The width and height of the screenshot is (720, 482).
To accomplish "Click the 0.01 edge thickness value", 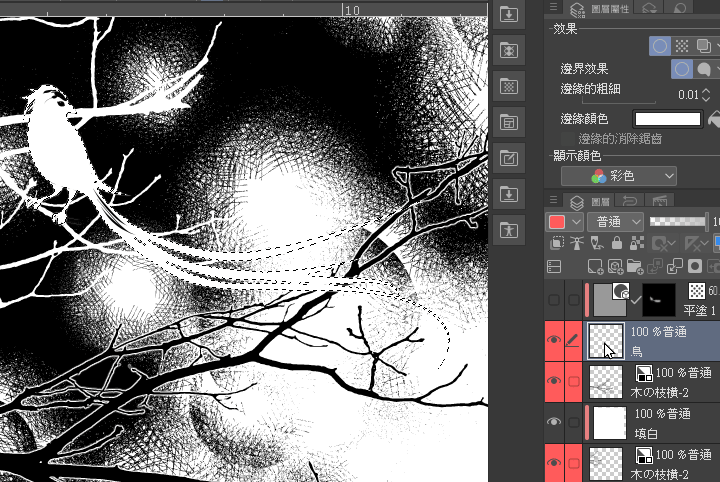I will click(688, 95).
